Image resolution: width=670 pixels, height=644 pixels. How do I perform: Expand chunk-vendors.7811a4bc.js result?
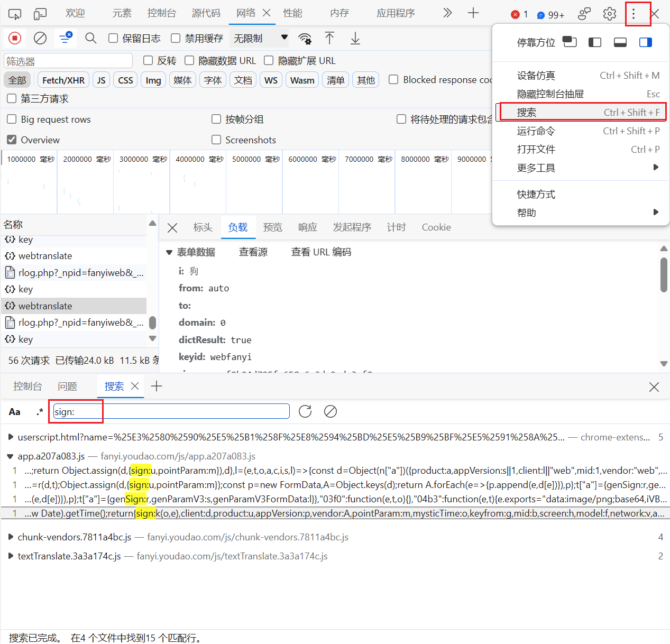coord(11,537)
